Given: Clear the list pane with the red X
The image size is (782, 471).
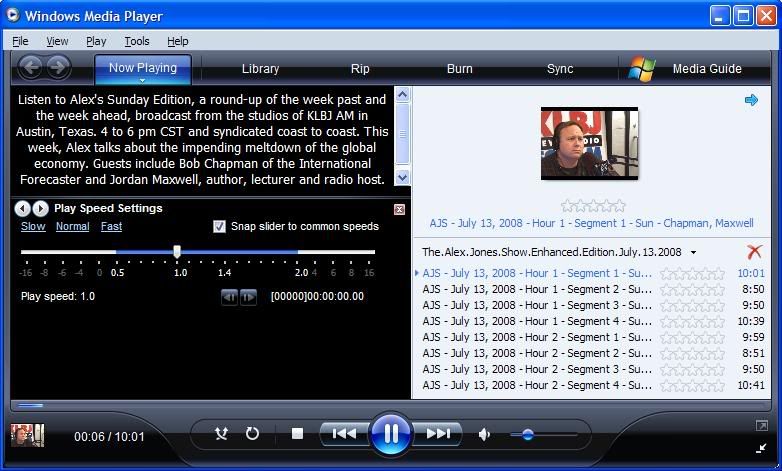Looking at the screenshot, I should [x=754, y=251].
